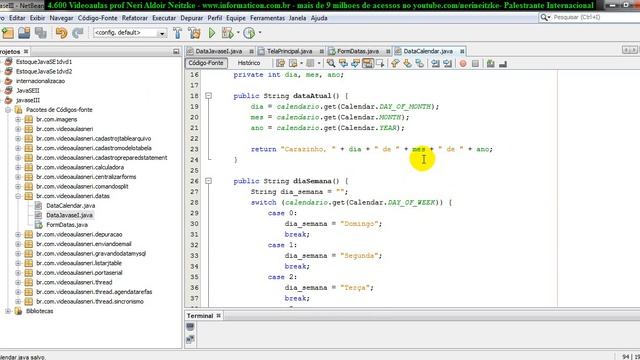Screen dimensions: 640x360
Task: Close the DataCalendar.java tab
Action: tap(462, 51)
